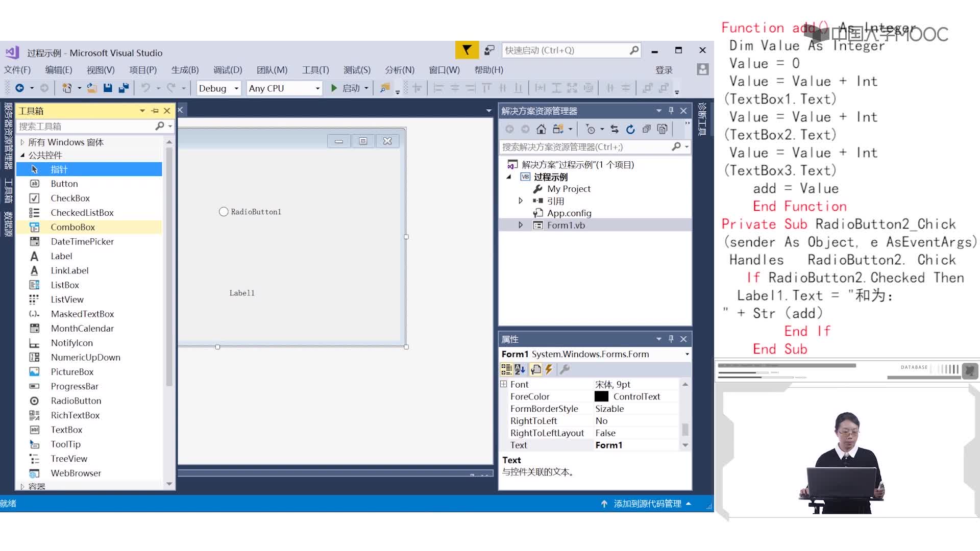Image resolution: width=980 pixels, height=551 pixels.
Task: Click Any CPU platform dropdown
Action: (282, 88)
